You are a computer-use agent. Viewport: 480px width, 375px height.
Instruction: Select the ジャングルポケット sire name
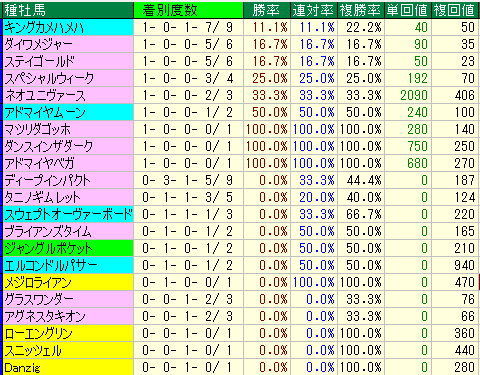coord(48,248)
